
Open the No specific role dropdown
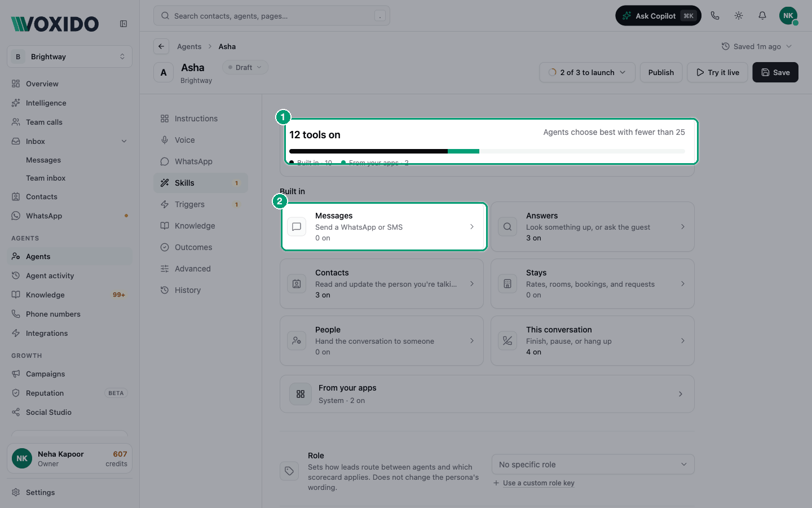click(x=593, y=465)
